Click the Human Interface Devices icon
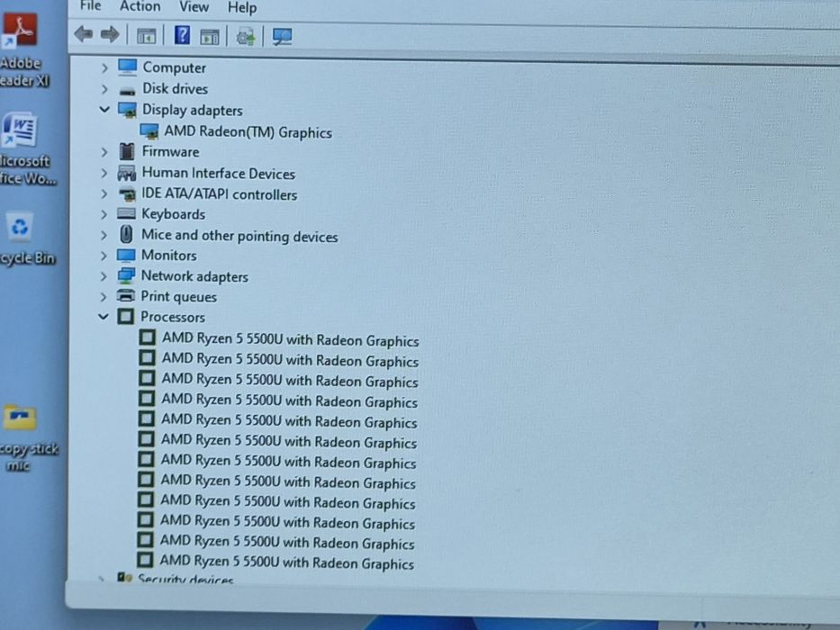This screenshot has width=840, height=630. (126, 173)
